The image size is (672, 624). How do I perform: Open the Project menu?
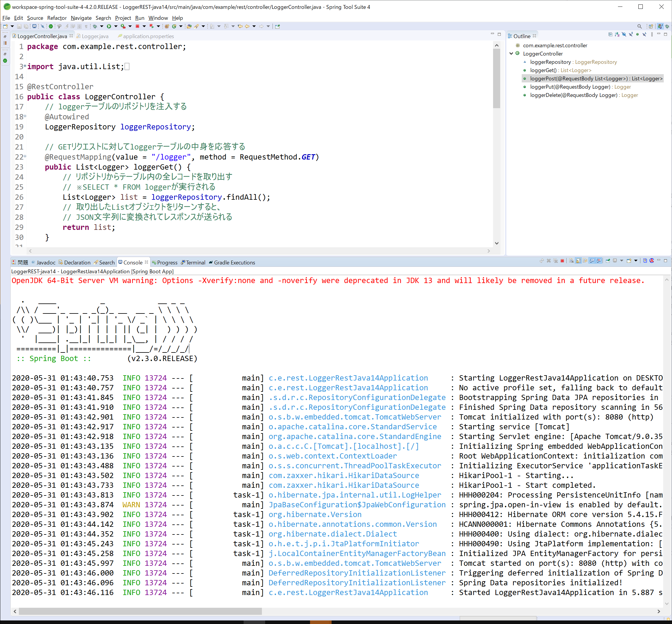click(x=123, y=18)
